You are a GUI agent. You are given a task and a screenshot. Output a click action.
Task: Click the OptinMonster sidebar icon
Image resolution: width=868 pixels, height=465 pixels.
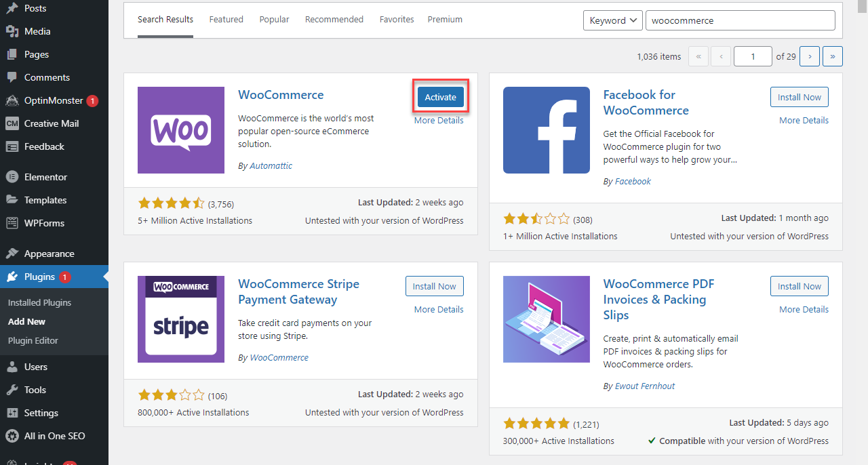pos(12,100)
